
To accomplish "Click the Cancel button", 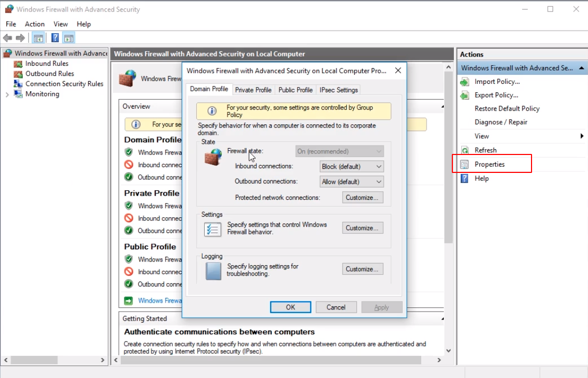I will 336,307.
